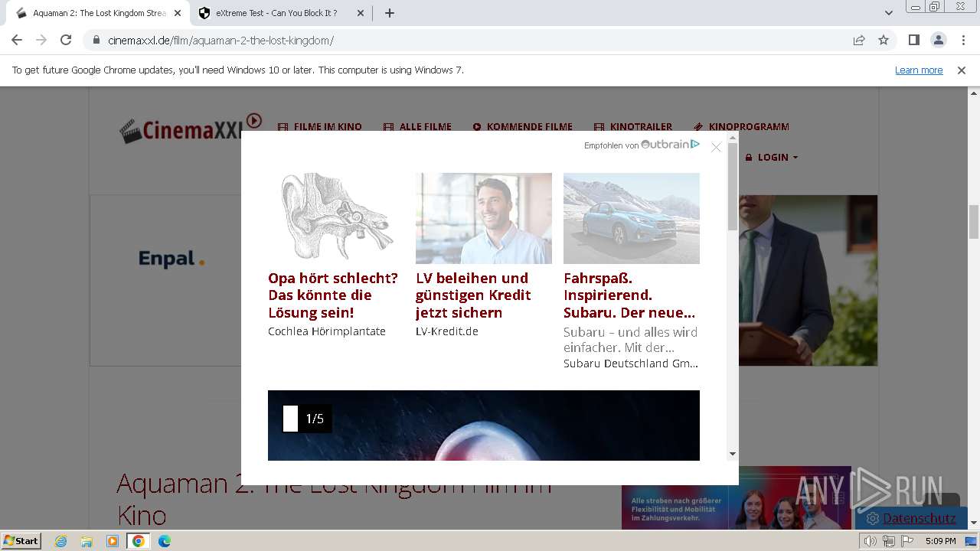Share this page icon
This screenshot has width=980, height=551.
pyautogui.click(x=859, y=41)
